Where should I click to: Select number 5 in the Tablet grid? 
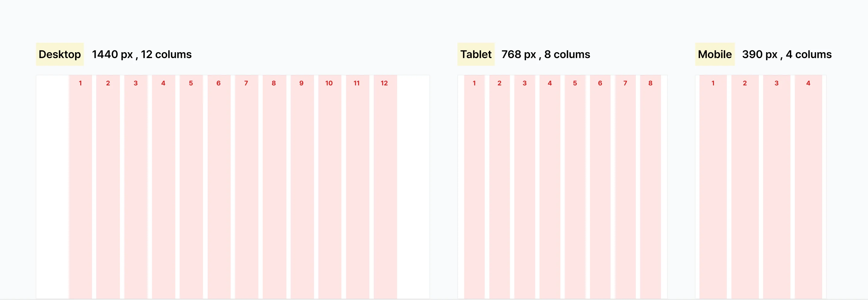(575, 83)
